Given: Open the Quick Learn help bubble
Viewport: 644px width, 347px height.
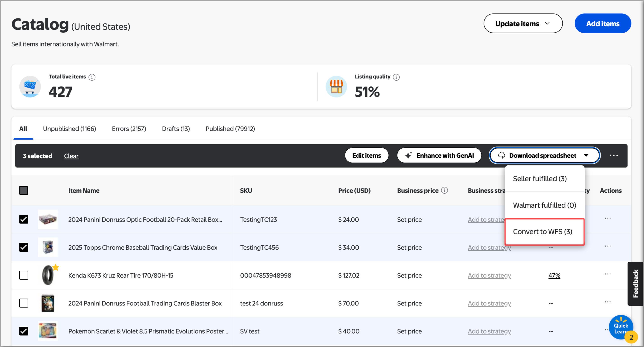Looking at the screenshot, I should [621, 327].
